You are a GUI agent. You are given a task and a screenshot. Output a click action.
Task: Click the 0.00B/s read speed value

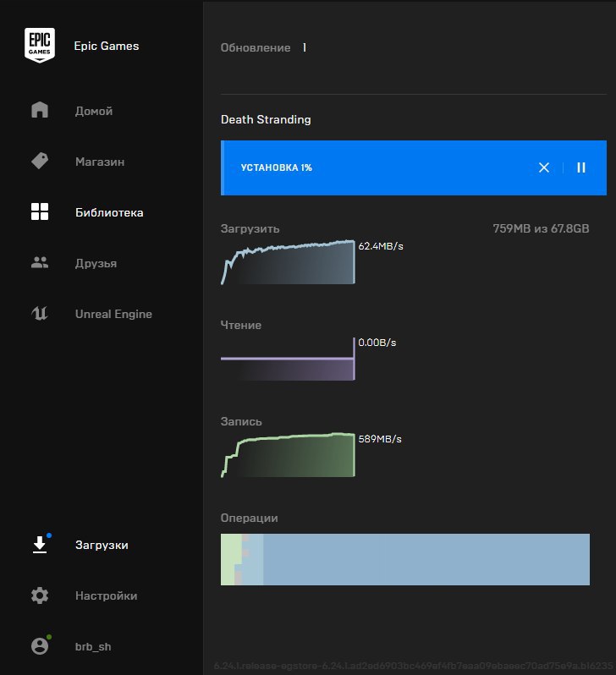pos(377,343)
